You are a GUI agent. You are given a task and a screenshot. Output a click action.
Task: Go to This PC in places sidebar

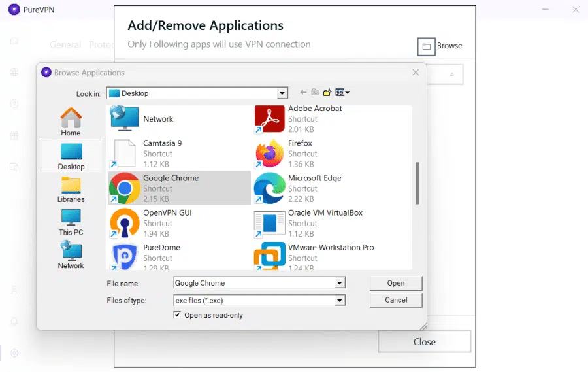71,222
